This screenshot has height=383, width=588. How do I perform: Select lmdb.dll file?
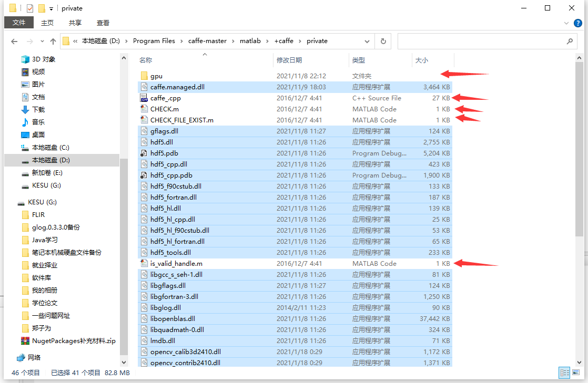[x=295, y=340]
